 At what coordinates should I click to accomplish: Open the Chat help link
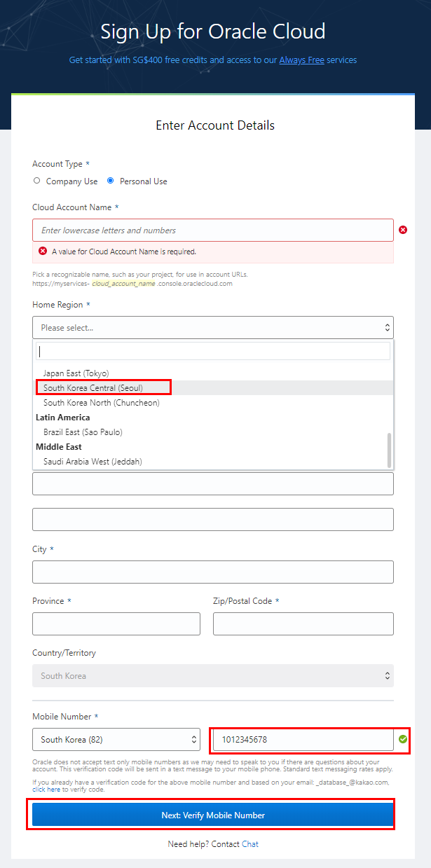pos(250,844)
